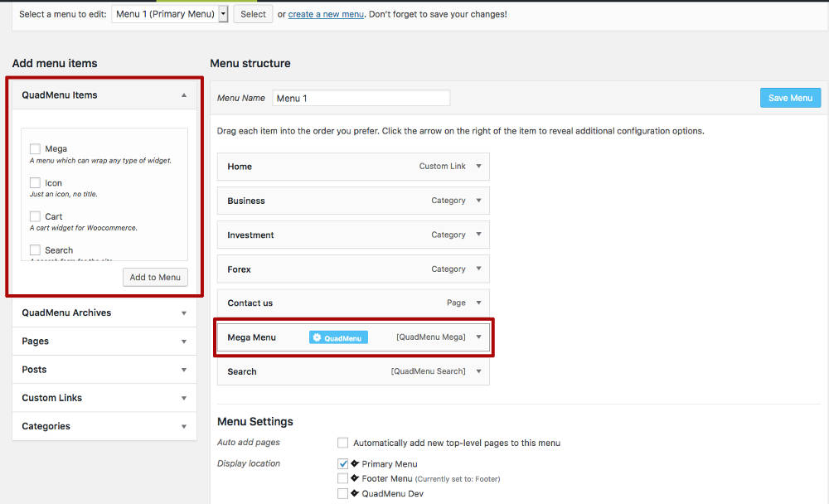The width and height of the screenshot is (829, 504).
Task: Open the select a menu dropdown
Action: [170, 14]
